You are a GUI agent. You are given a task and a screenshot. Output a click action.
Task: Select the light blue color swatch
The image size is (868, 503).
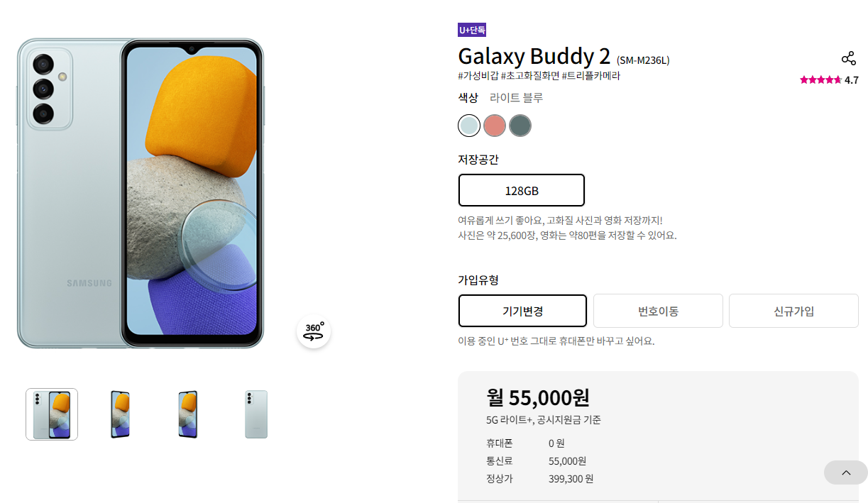(x=469, y=126)
